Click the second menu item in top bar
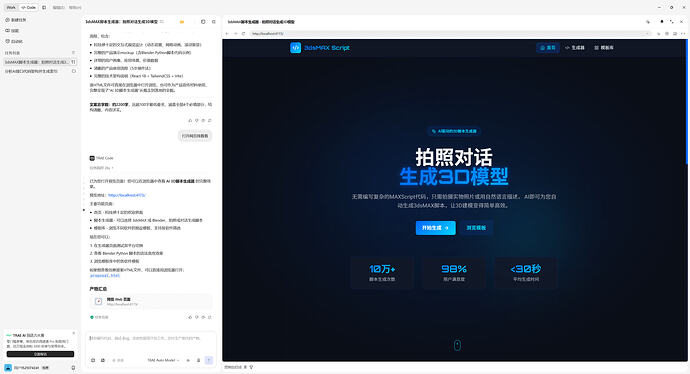Screen dimensions: 690x374 click(75, 7)
